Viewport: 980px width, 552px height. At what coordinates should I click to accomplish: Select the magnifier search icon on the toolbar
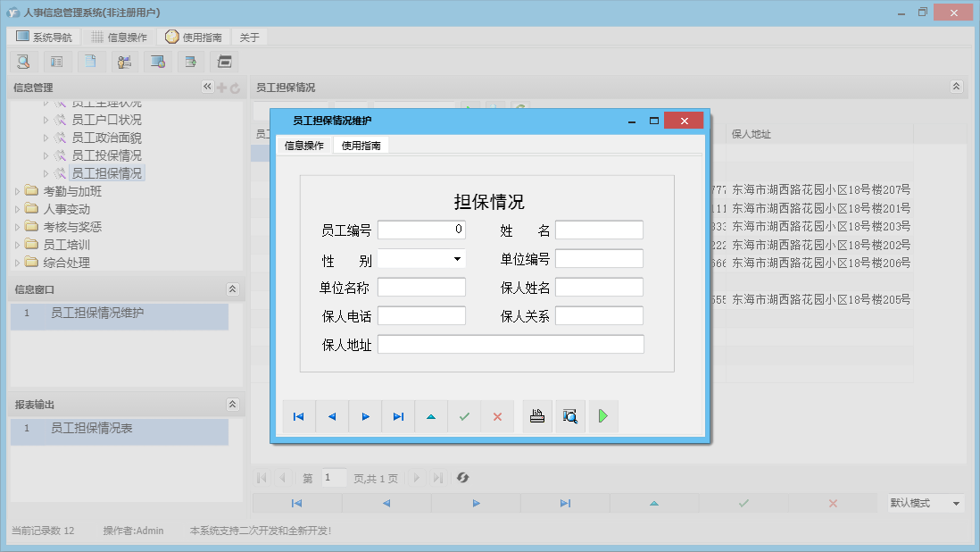click(x=23, y=61)
